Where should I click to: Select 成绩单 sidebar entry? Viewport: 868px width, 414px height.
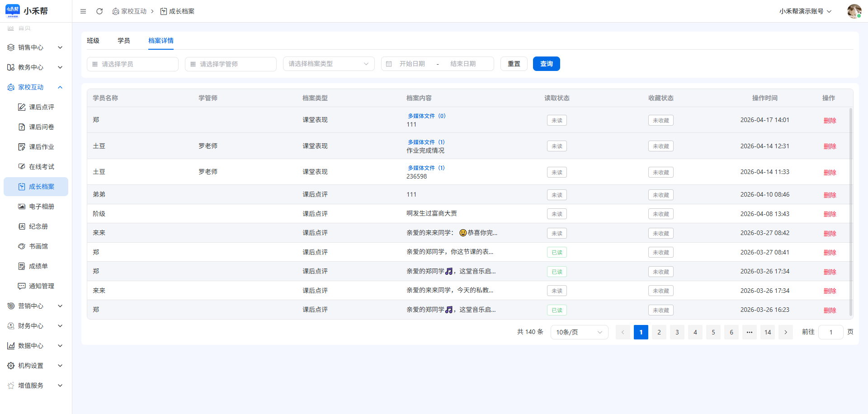(38, 266)
